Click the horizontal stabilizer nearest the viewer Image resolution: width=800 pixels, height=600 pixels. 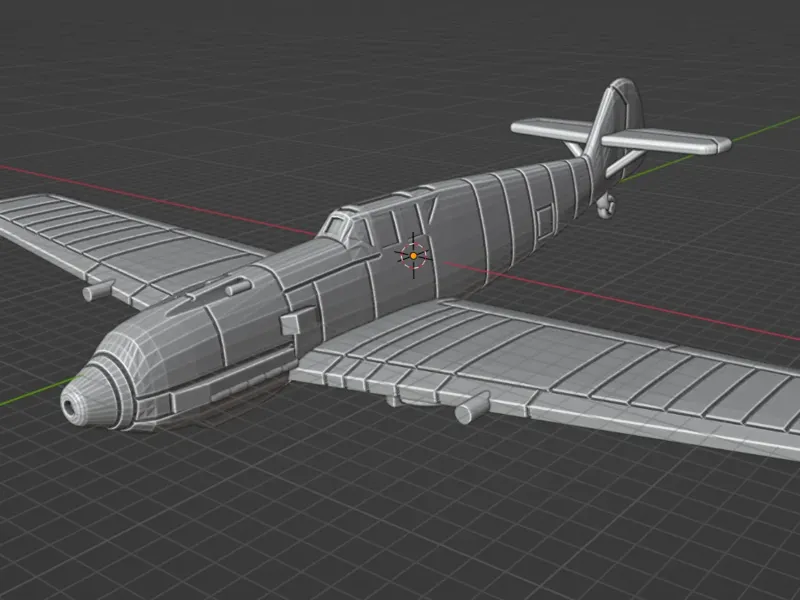666,140
